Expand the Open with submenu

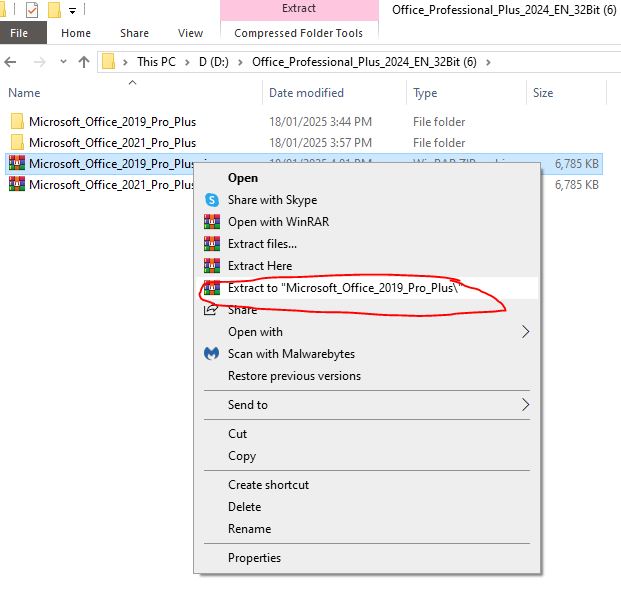(367, 332)
